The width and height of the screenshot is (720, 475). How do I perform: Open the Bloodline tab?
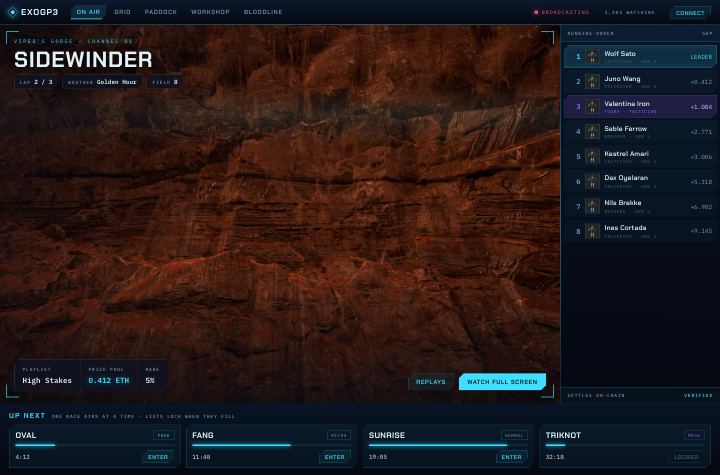click(263, 12)
